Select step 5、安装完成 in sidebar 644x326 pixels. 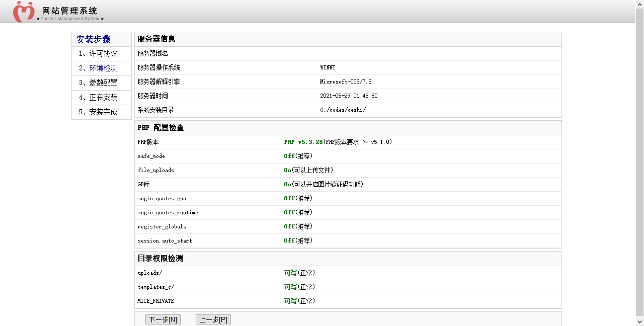tap(102, 112)
